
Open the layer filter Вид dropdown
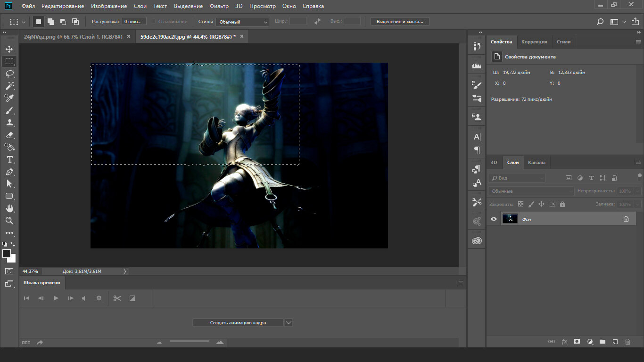tap(517, 178)
